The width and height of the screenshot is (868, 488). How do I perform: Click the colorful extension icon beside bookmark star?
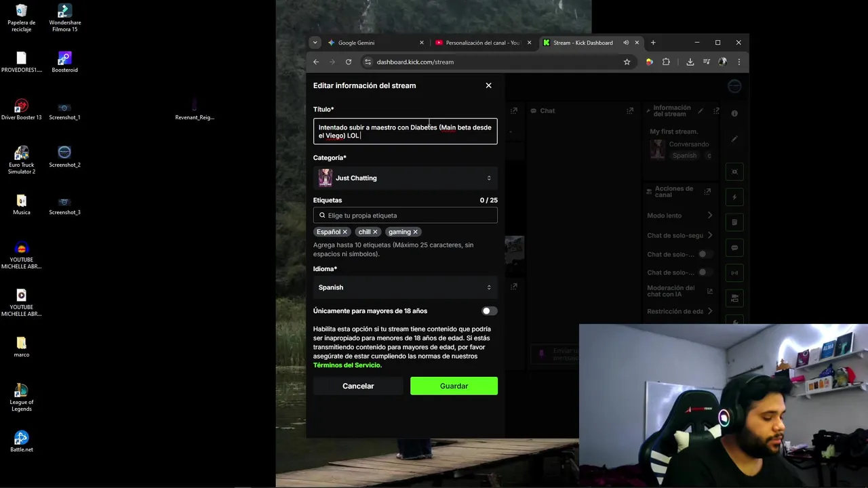pyautogui.click(x=649, y=62)
